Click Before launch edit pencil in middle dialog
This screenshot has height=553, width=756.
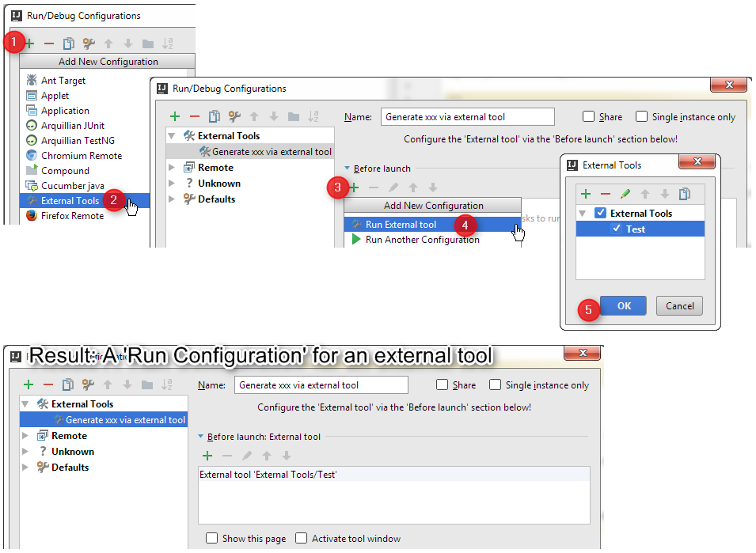[393, 187]
